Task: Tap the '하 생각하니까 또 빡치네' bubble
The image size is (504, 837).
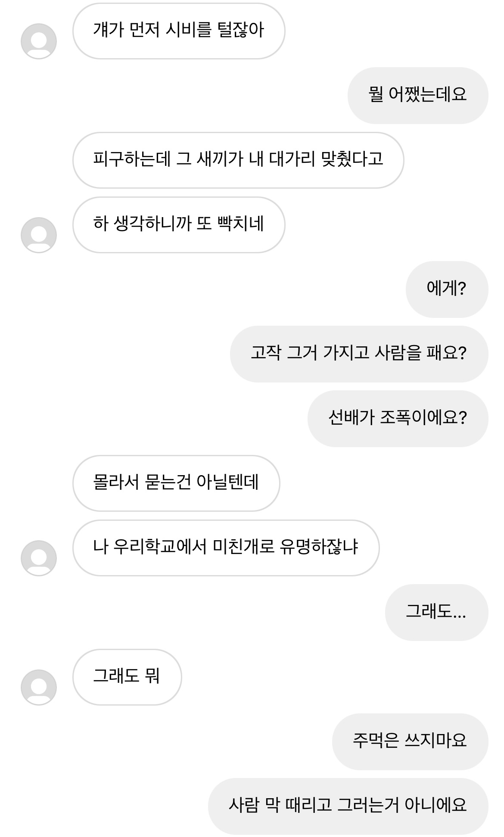Action: pos(179,225)
